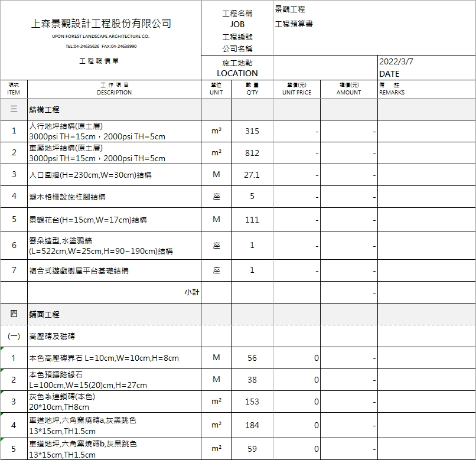
Task: Click the LOCATION 施工地點 header cell
Action: pos(237,68)
